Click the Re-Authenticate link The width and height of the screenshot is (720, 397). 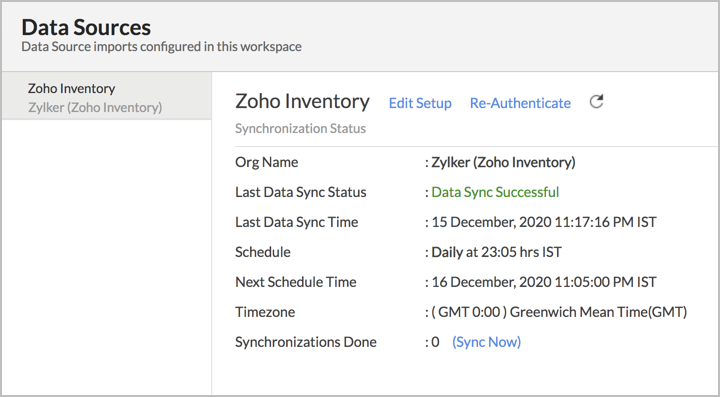pyautogui.click(x=520, y=103)
